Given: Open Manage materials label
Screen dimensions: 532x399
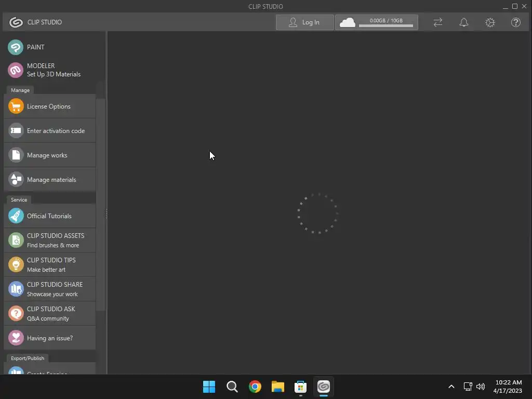Looking at the screenshot, I should point(51,180).
